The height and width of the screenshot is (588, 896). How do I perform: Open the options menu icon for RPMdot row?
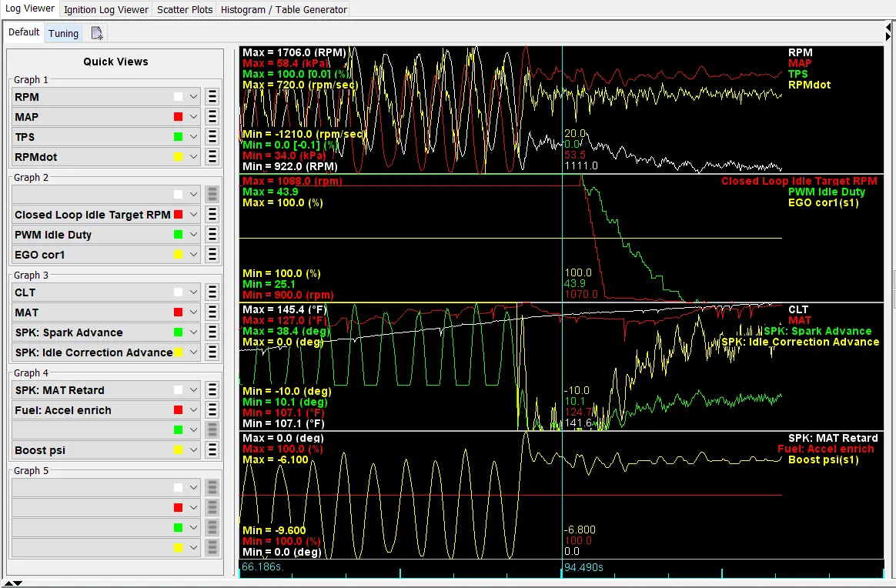[x=212, y=156]
